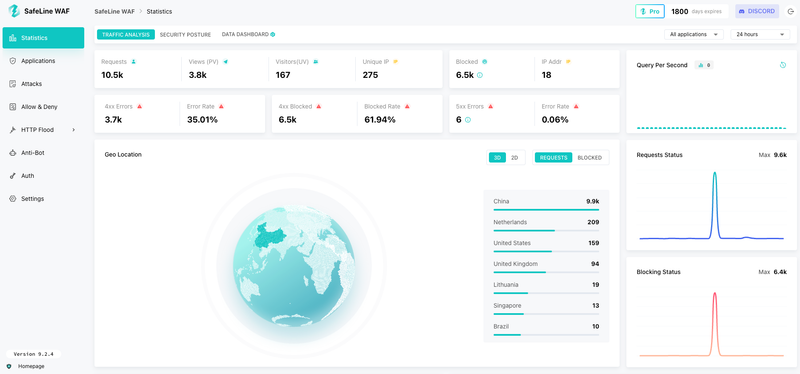This screenshot has height=374, width=800.
Task: Click the China country row
Action: point(546,203)
